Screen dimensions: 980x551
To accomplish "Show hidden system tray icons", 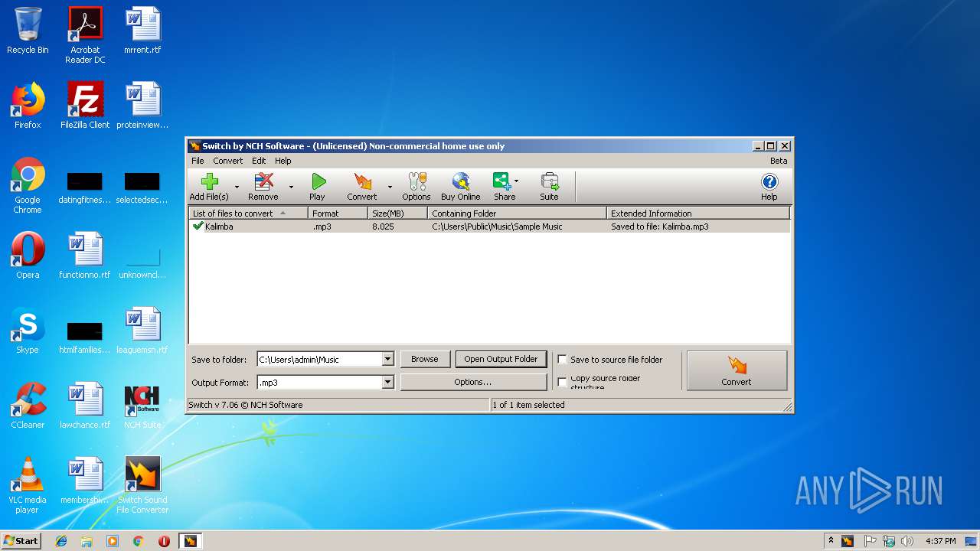I will [831, 540].
